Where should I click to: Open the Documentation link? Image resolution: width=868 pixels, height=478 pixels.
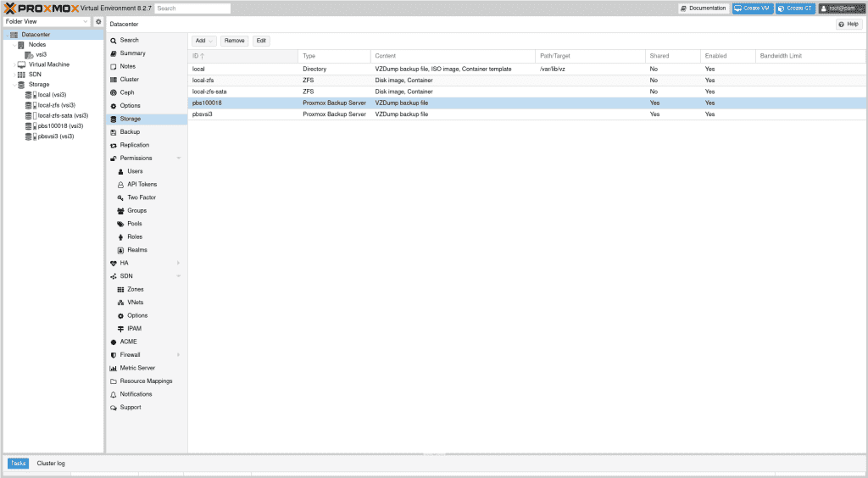click(704, 8)
